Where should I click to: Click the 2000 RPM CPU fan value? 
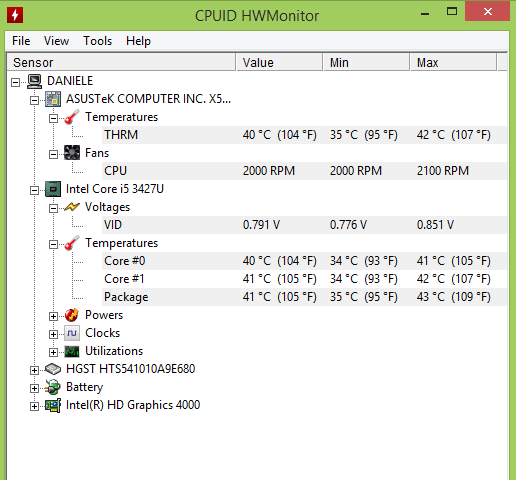(269, 171)
